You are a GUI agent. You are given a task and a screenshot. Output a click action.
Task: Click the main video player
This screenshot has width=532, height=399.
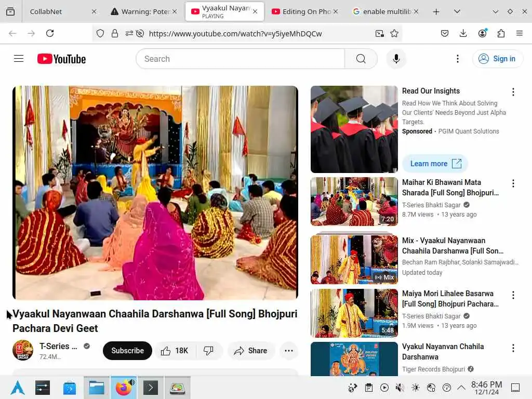155,193
